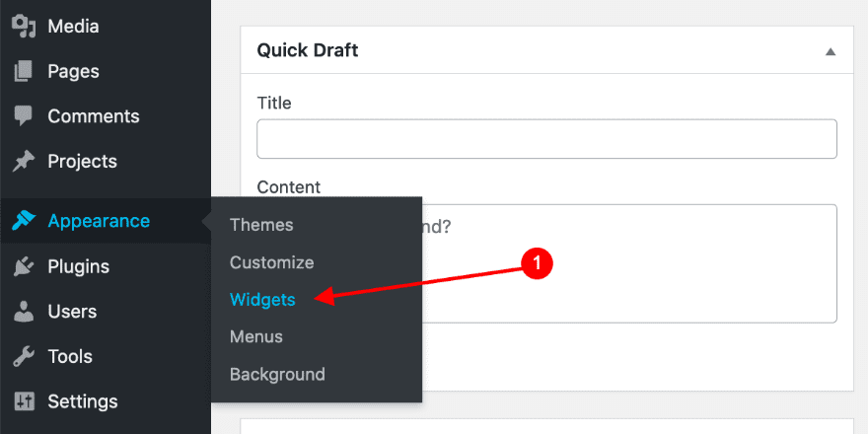The image size is (868, 434).
Task: Click the Settings sliders icon
Action: [x=24, y=401]
